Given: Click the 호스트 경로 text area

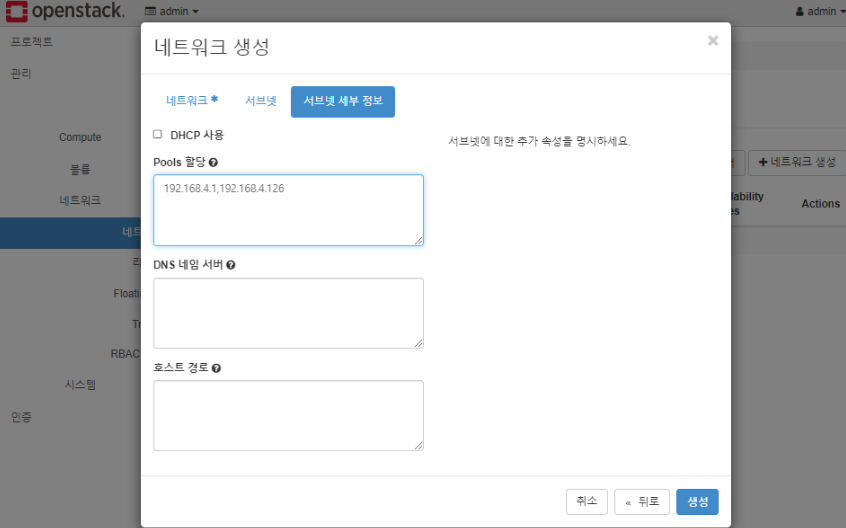Looking at the screenshot, I should click(x=288, y=415).
